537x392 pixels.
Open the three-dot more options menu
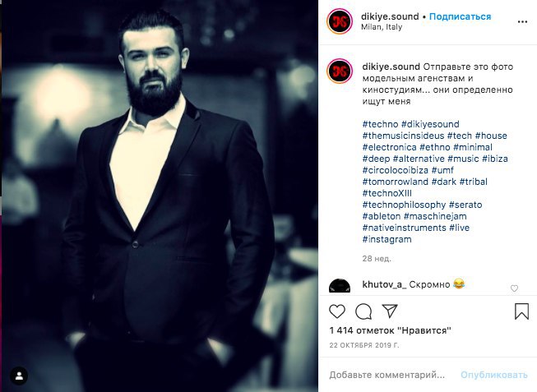(522, 21)
